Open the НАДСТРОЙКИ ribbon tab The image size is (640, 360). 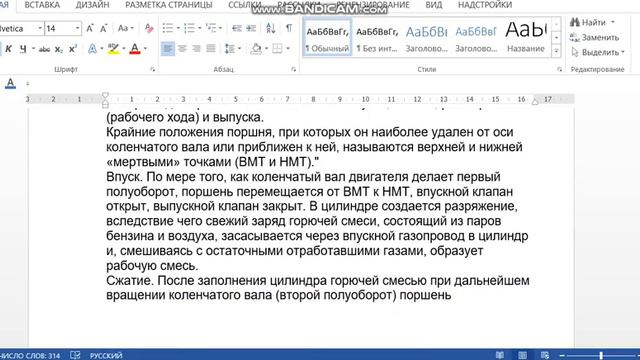[x=485, y=5]
